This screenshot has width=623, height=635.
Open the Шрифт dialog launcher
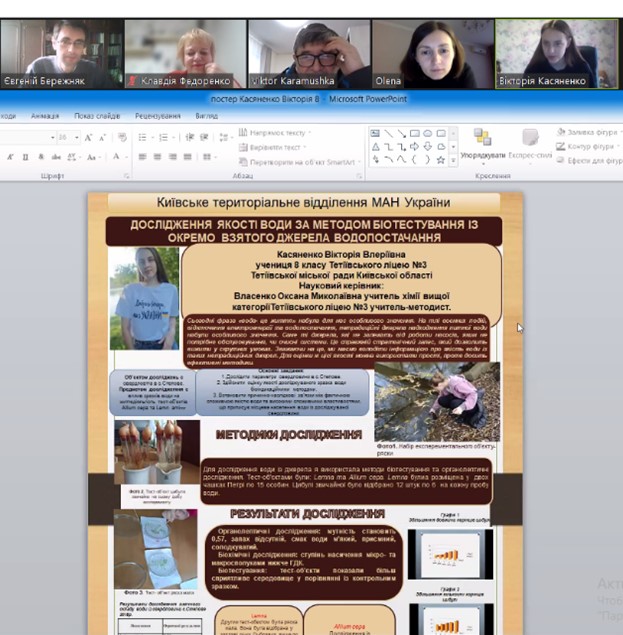point(127,176)
